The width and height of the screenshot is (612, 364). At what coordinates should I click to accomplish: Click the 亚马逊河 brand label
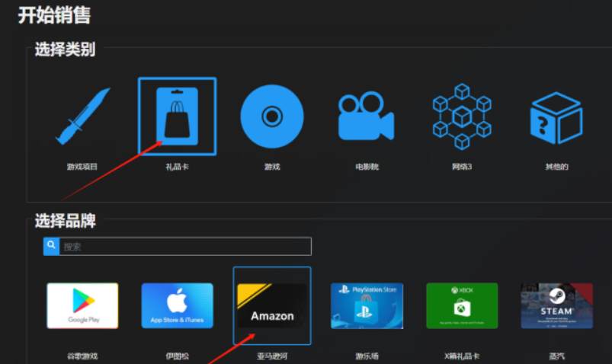point(272,356)
